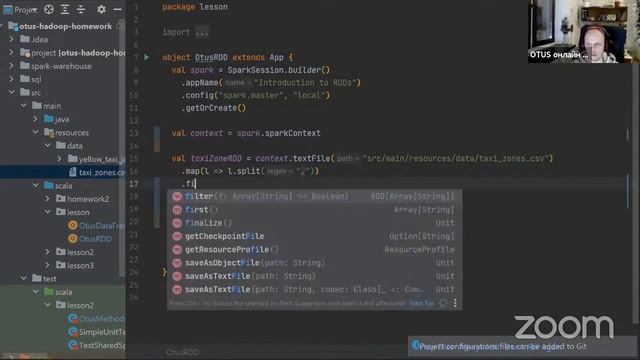Screen dimensions: 640x360
Task: Collapse the otus-hadoop-homework root folder
Action: point(2,26)
